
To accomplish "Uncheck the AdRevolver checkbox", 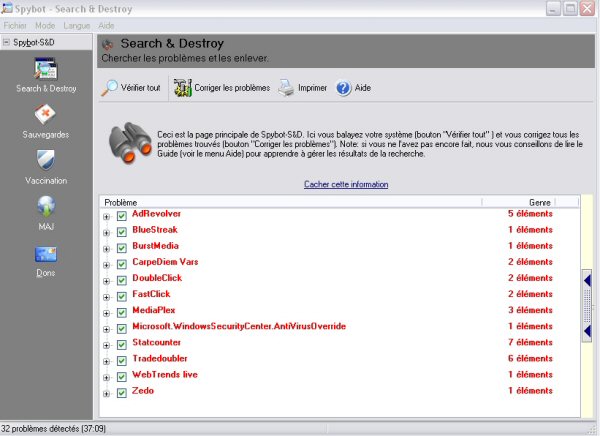I will (x=122, y=216).
